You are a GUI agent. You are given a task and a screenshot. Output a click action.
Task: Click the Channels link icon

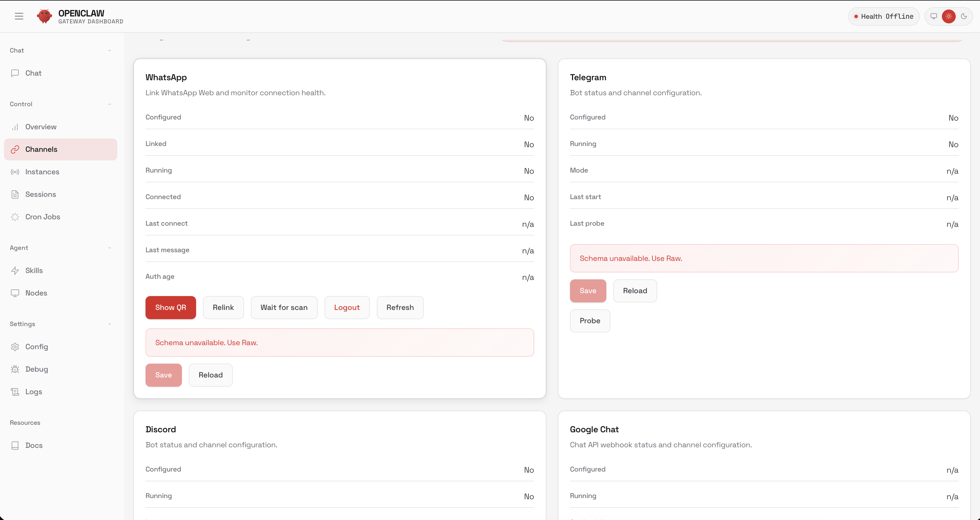15,149
